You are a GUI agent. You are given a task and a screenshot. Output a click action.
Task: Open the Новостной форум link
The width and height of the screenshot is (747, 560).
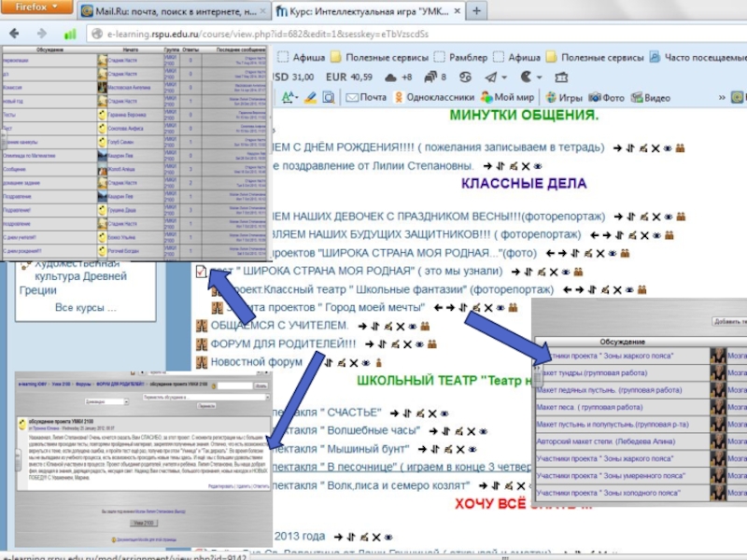click(x=256, y=362)
